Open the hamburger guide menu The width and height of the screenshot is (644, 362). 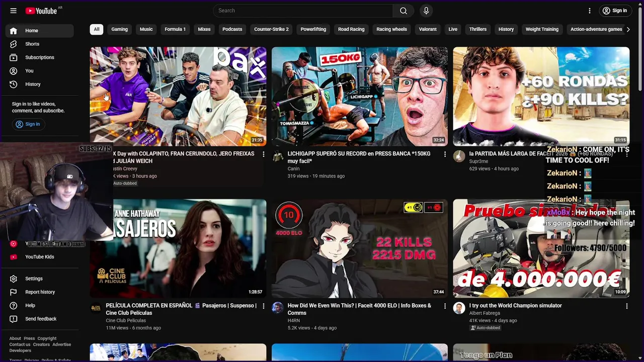(14, 11)
